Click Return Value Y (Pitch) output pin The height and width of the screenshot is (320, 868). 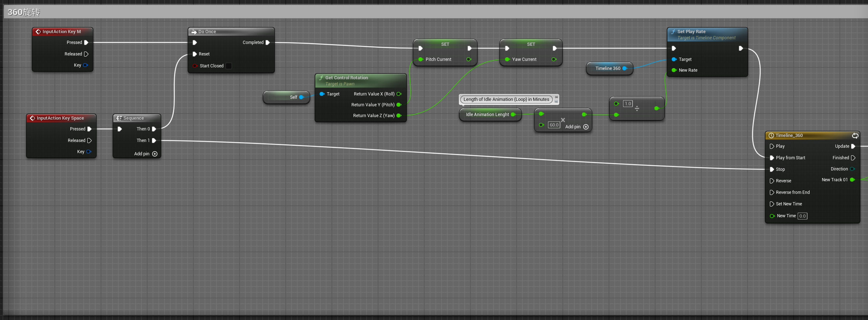399,105
